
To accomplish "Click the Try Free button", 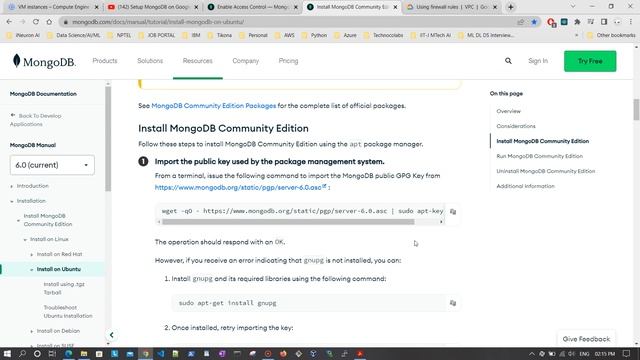I will coord(590,61).
